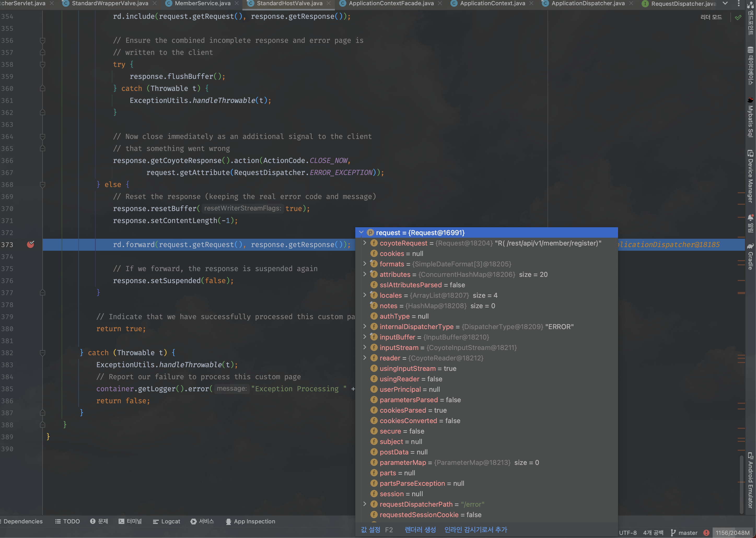Open the Device Manager sidebar panel
Viewport: 756px width, 538px height.
750,176
